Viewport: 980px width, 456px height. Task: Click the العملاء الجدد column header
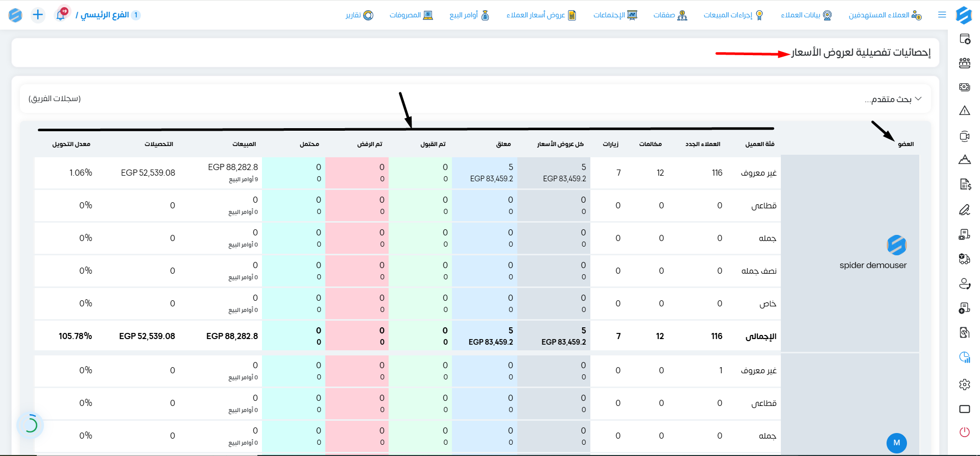[x=703, y=144]
